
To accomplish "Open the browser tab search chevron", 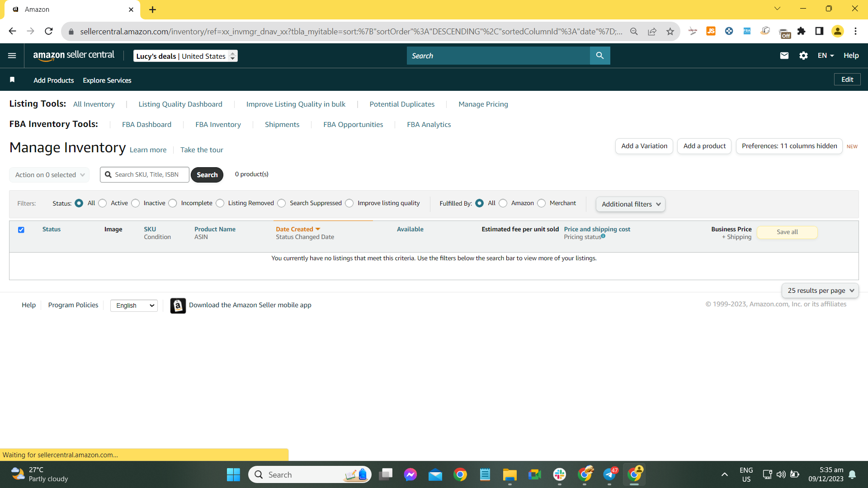I will 777,9.
